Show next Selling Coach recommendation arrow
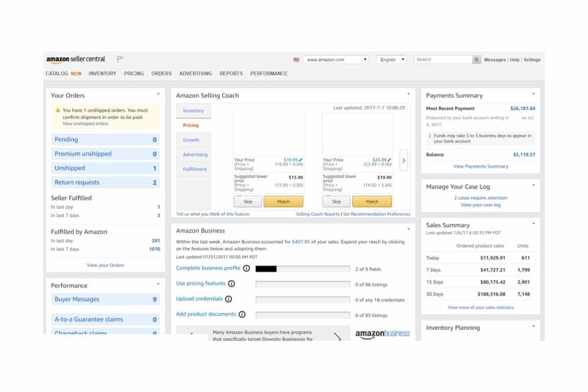The width and height of the screenshot is (588, 392). [403, 160]
